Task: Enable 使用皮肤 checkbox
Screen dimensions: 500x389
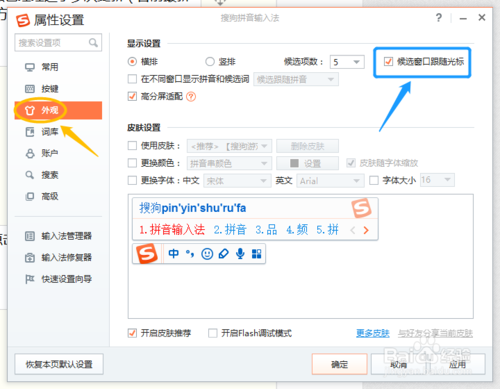Action: tap(132, 146)
